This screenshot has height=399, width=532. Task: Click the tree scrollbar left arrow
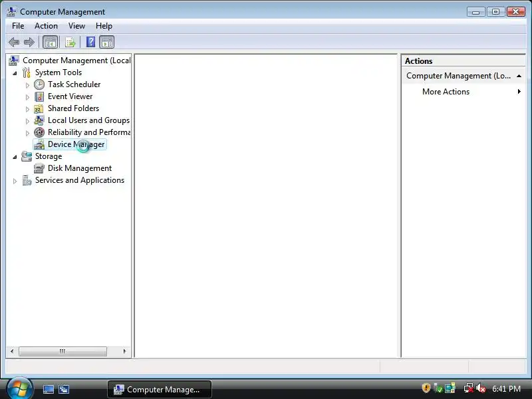click(x=12, y=351)
